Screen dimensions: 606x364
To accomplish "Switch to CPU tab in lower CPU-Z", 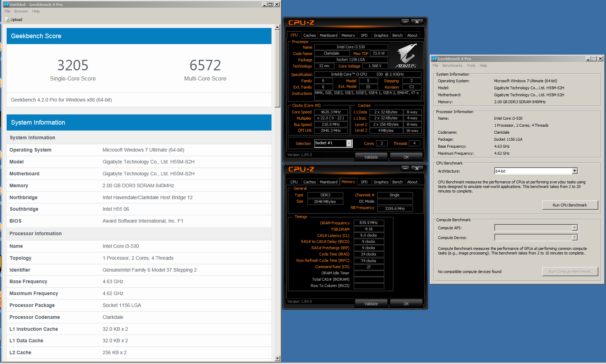I will click(x=294, y=182).
